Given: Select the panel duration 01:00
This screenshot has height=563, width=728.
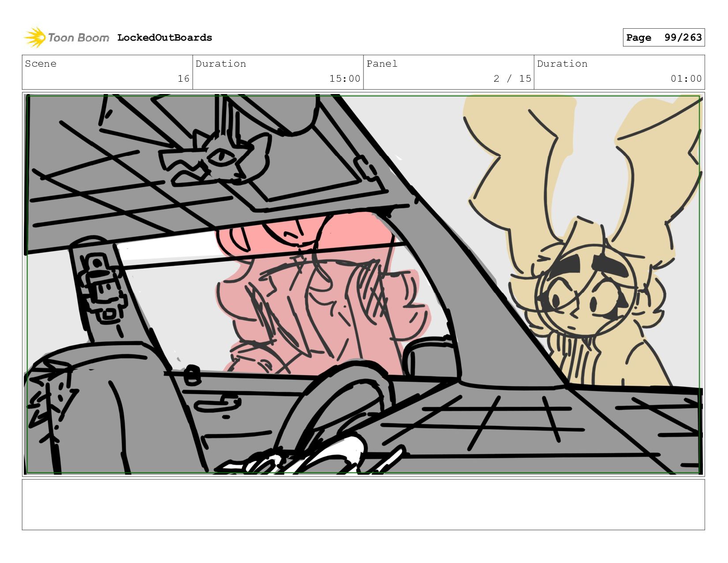Looking at the screenshot, I should pyautogui.click(x=686, y=79).
